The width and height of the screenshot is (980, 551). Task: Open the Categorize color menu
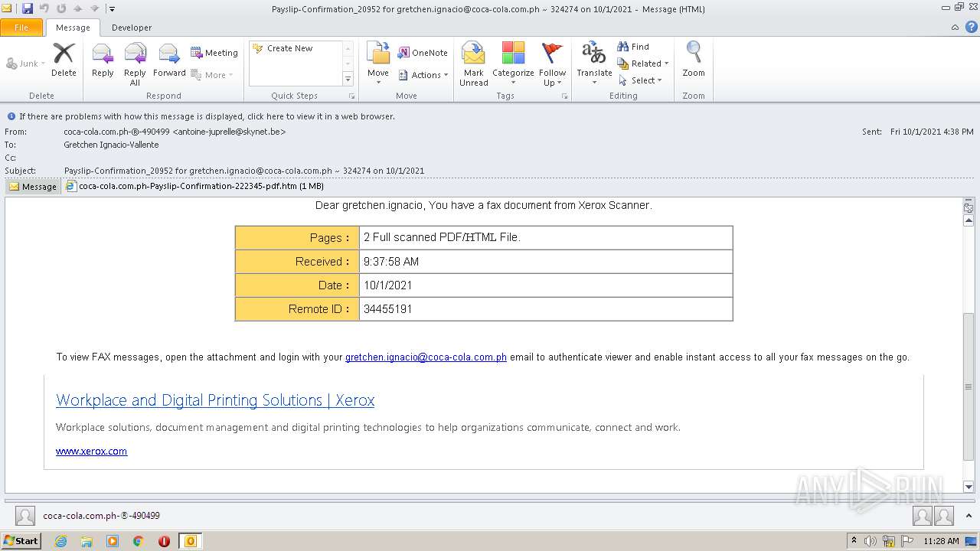(513, 64)
